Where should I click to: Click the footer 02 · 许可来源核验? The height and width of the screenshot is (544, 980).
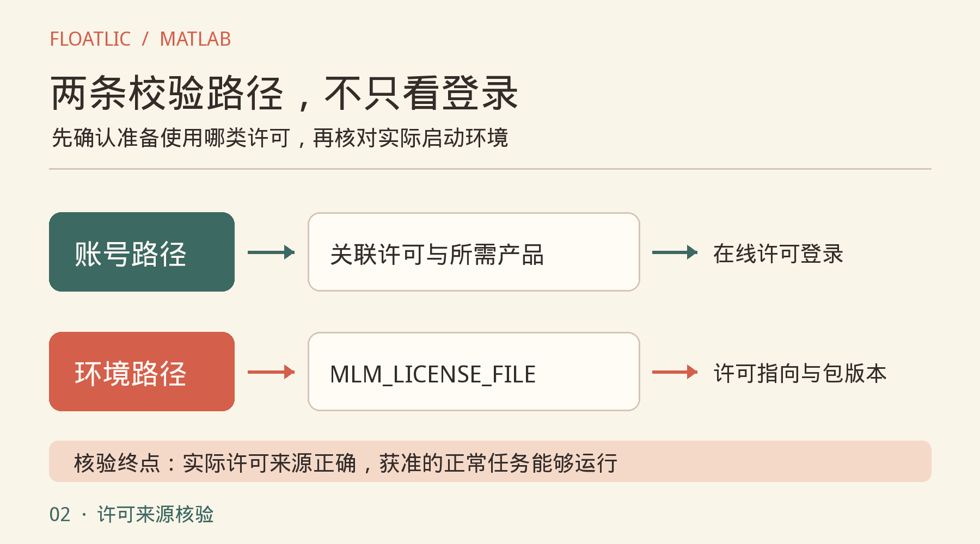pyautogui.click(x=131, y=514)
